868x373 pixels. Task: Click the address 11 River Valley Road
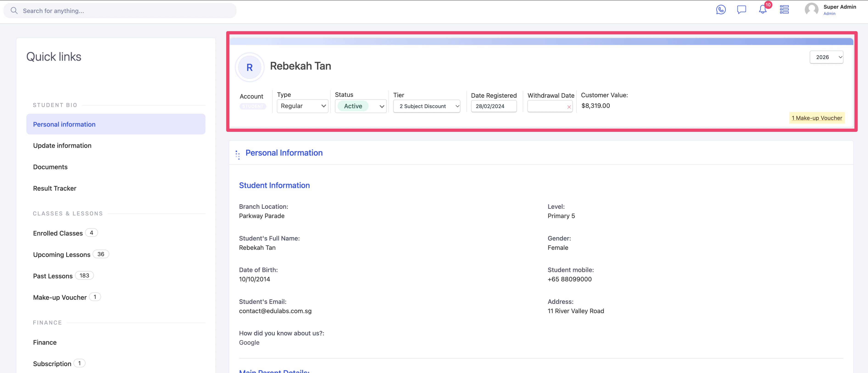point(576,311)
